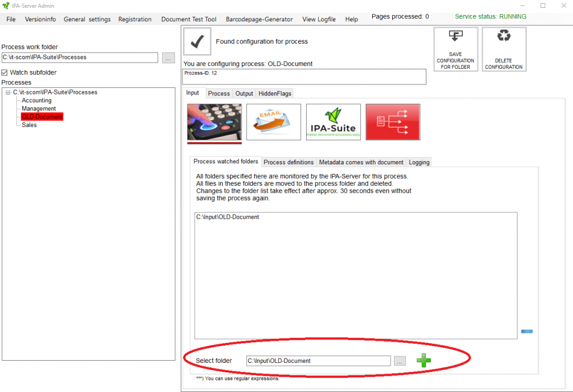Collapse the C:\it-scom\IPA-Suite\Processes tree node
The width and height of the screenshot is (573, 392).
(x=8, y=92)
